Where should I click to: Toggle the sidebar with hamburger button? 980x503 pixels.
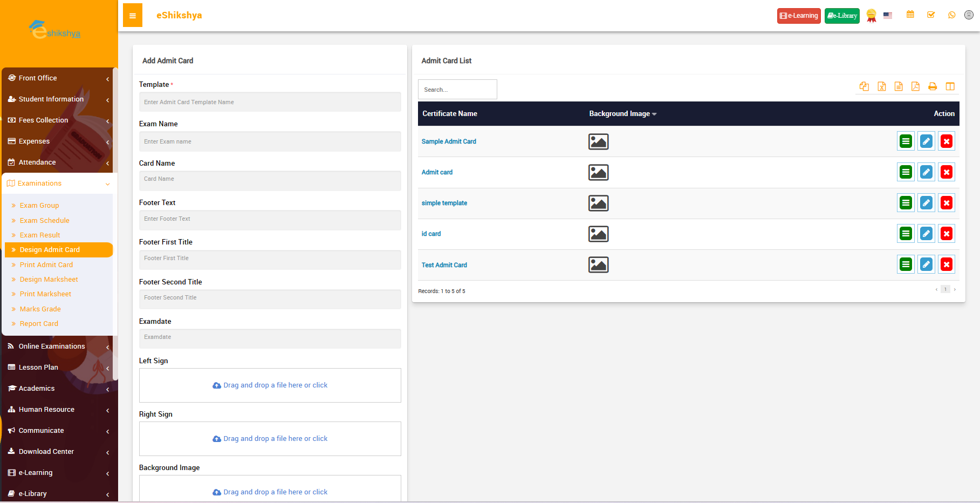coord(133,16)
